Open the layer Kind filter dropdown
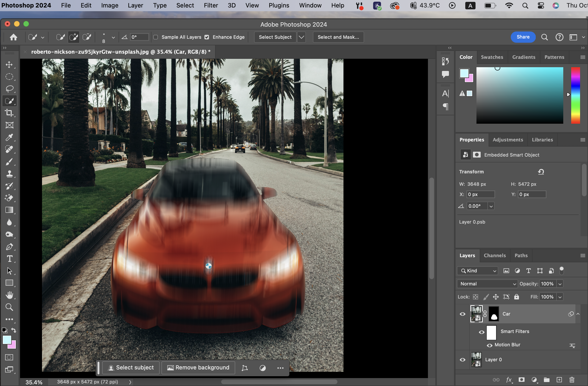The image size is (588, 386). pyautogui.click(x=477, y=270)
